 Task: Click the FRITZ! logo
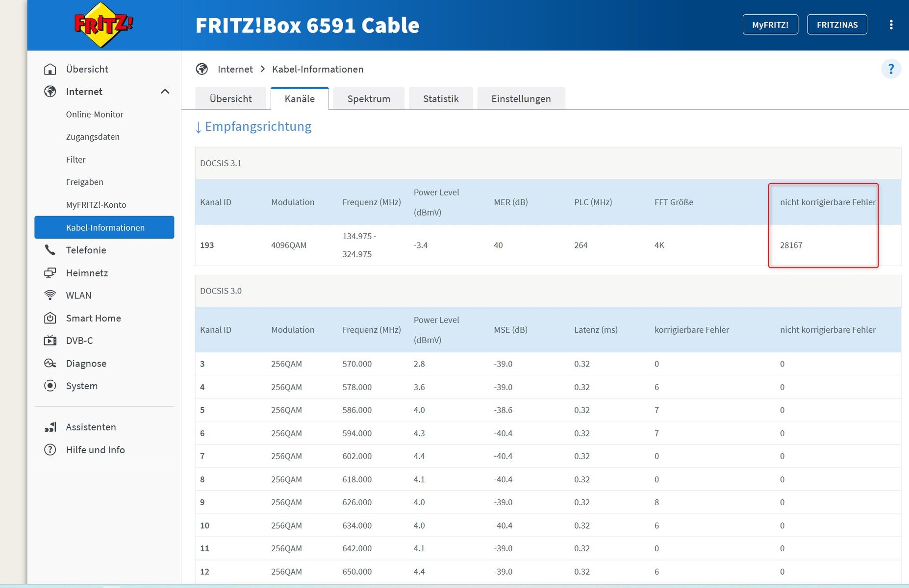[x=103, y=24]
